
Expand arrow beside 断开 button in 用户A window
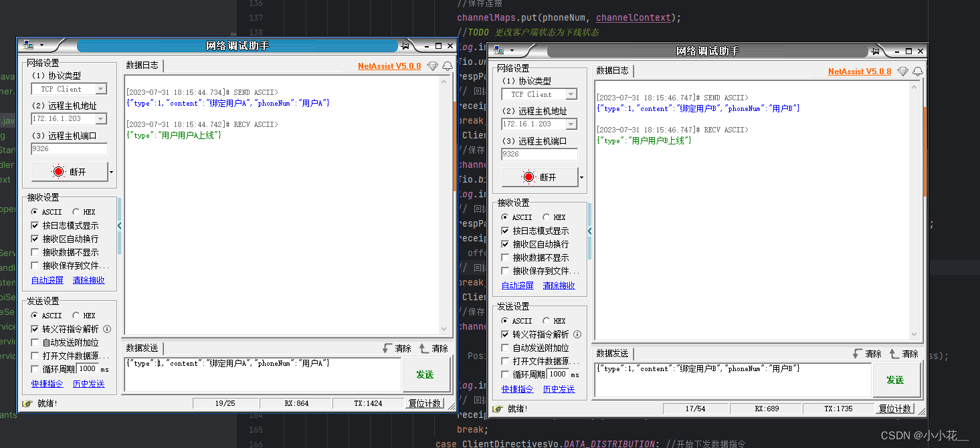[x=111, y=172]
